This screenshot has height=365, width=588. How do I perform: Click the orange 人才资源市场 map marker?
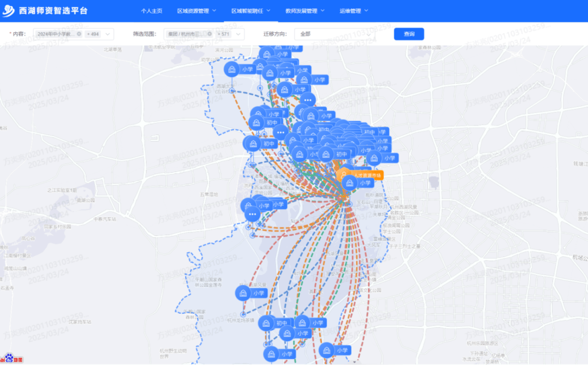coord(360,175)
